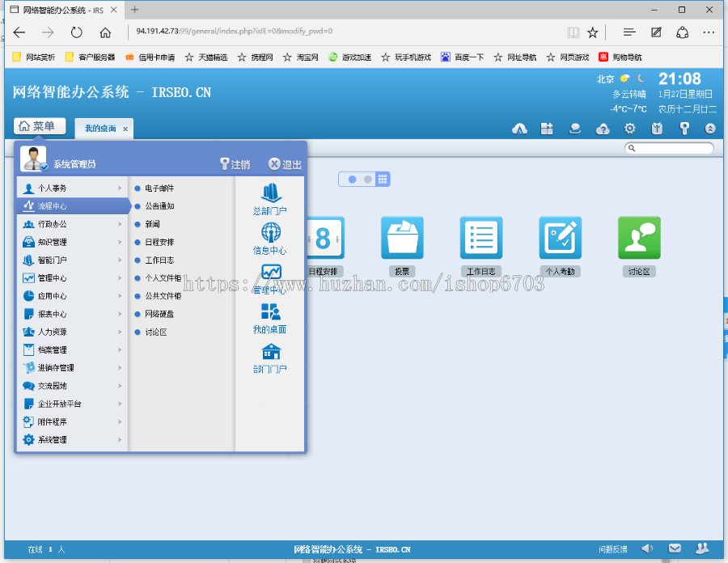Click the browser refresh button
Screen dimensions: 728x563
(77, 32)
